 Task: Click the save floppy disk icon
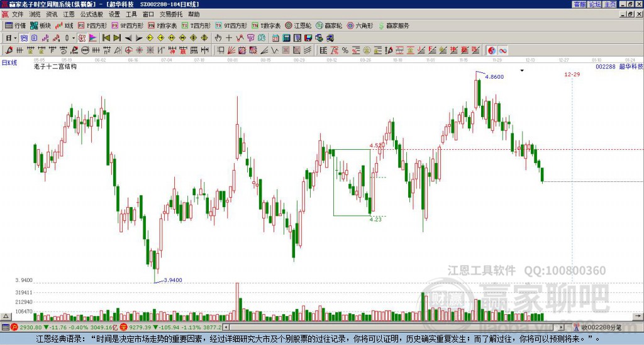pos(308,38)
